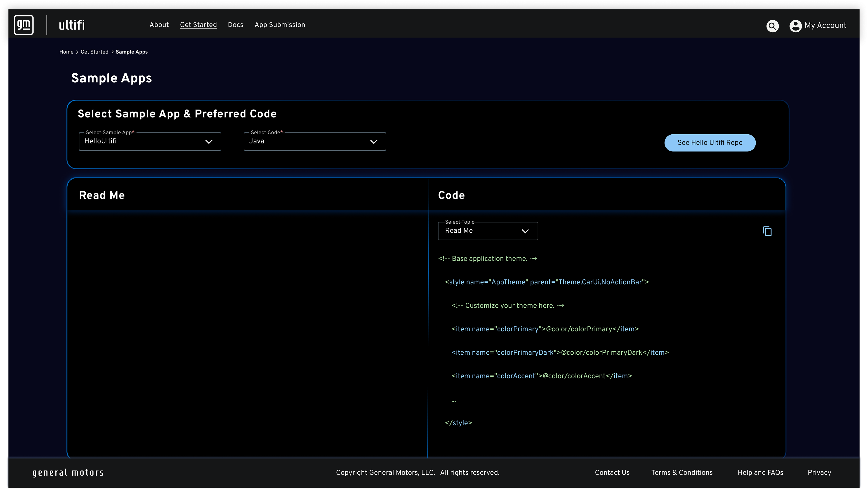Open the Docs menu item
This screenshot has height=489, width=868.
click(x=236, y=25)
